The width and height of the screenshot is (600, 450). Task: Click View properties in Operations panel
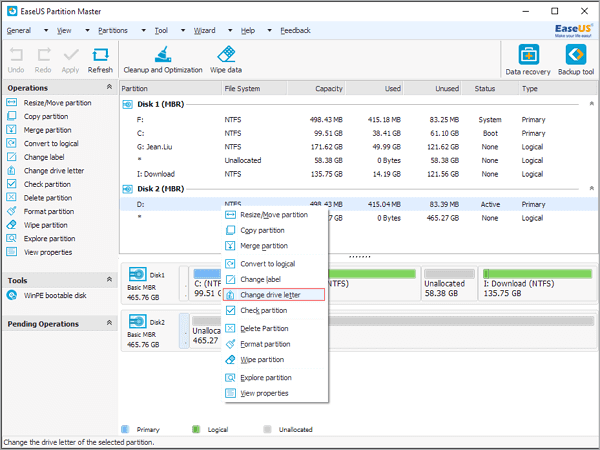39,252
